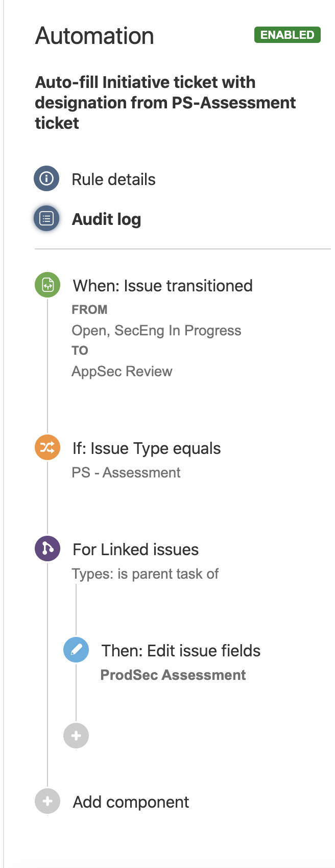Open the When: Issue transitioned trigger
335x868 pixels.
click(162, 286)
